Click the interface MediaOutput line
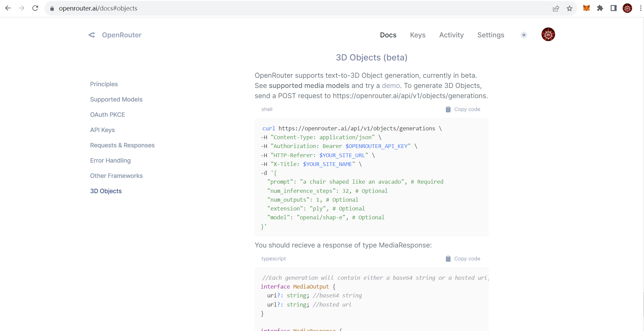 (298, 287)
